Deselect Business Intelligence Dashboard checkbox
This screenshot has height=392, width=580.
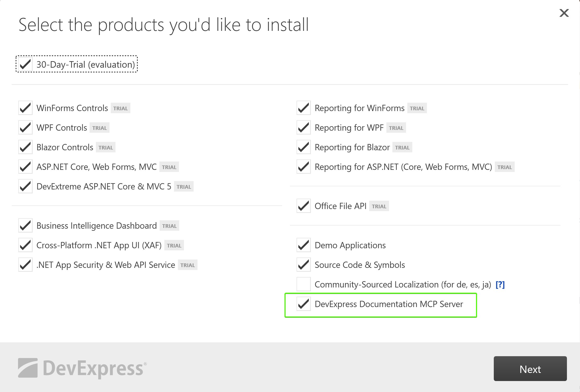coord(25,225)
